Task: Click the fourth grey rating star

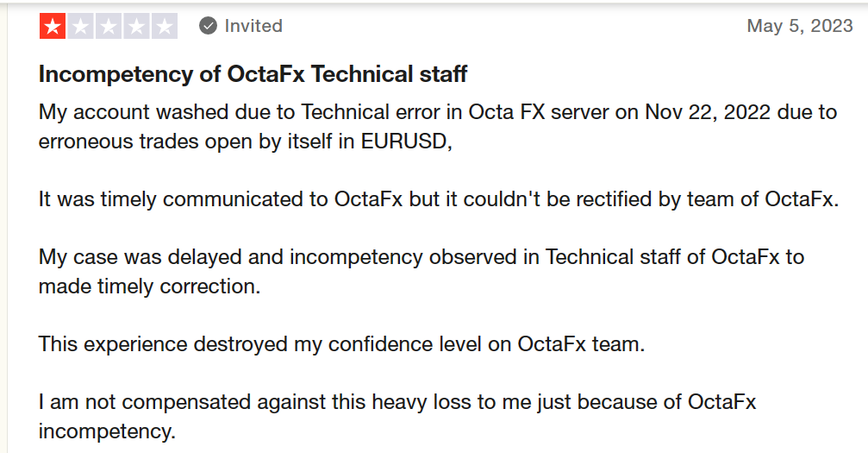Action: 136,26
